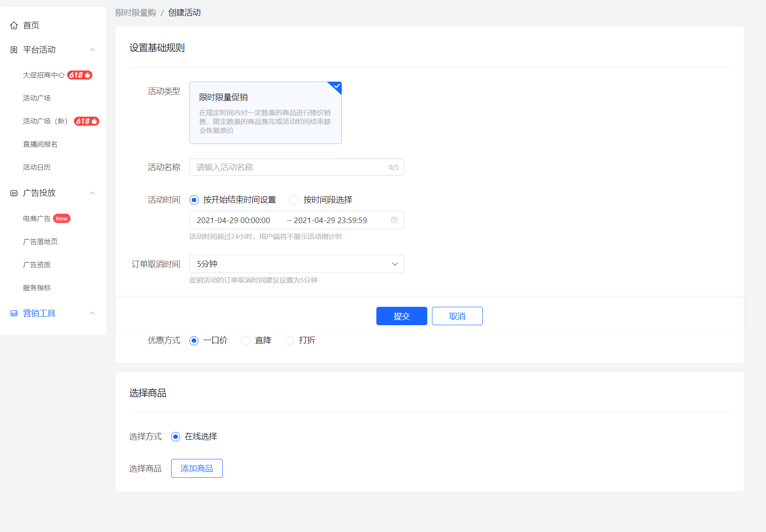Click the 活动名称 input field
Viewport: 766px width, 532px height.
[296, 167]
